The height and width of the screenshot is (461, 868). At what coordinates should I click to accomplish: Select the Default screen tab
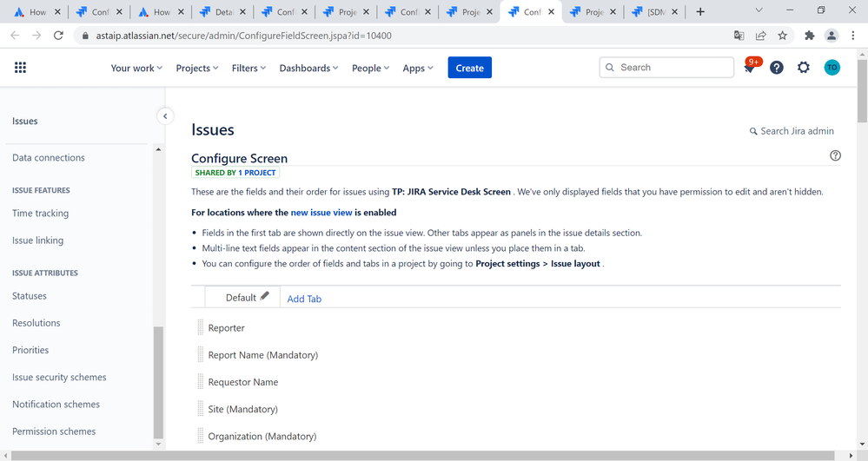click(241, 298)
